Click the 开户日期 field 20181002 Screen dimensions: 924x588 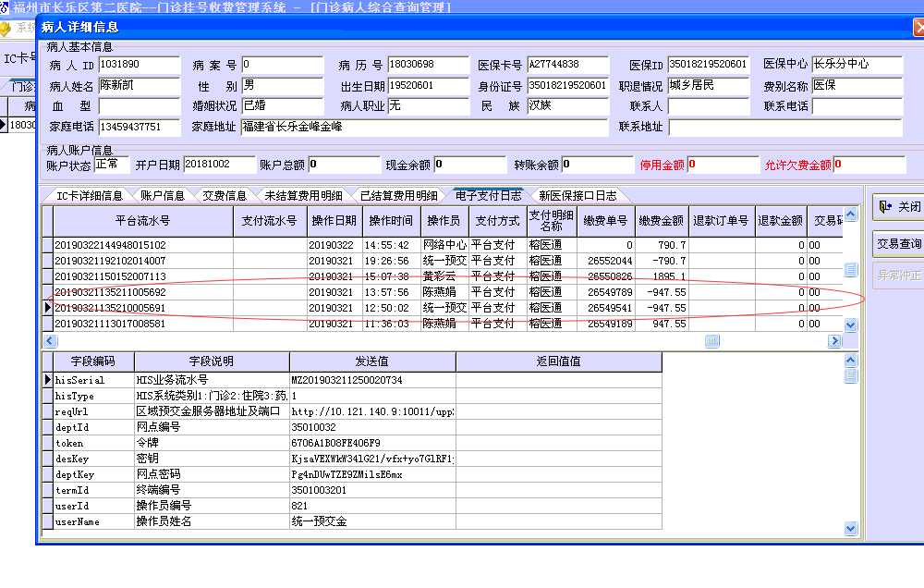[x=219, y=165]
